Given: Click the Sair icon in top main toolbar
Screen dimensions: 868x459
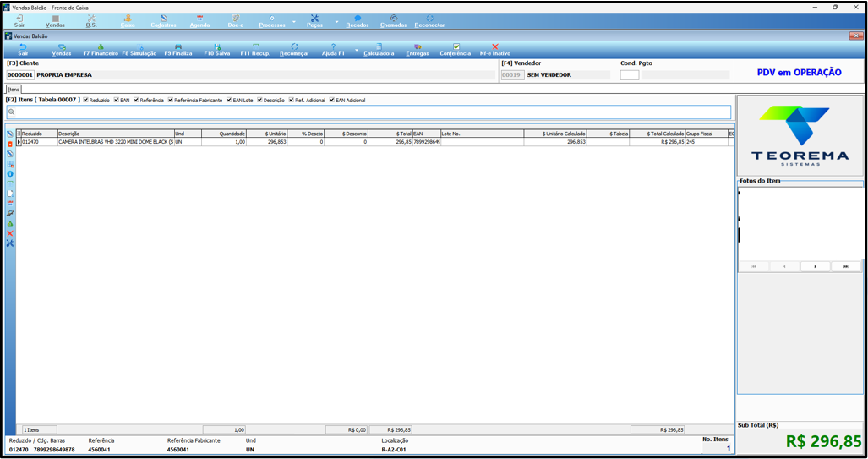Looking at the screenshot, I should 19,21.
